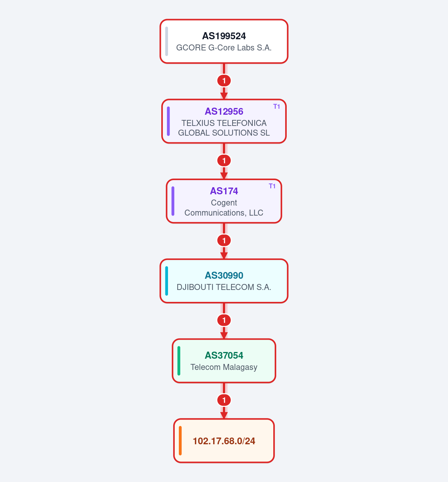
Task: Click the green color bar on AS37054
Action: coord(179,361)
